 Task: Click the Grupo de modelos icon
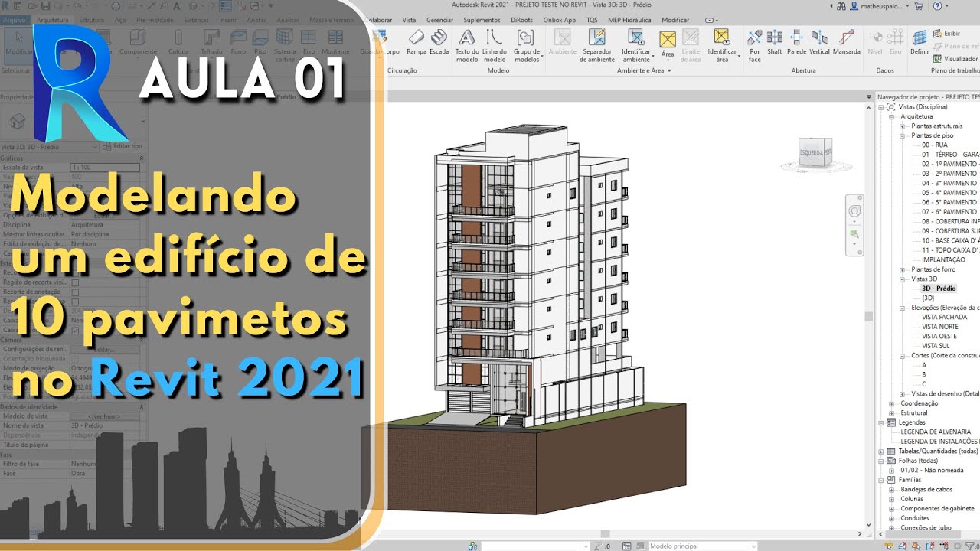(x=525, y=37)
